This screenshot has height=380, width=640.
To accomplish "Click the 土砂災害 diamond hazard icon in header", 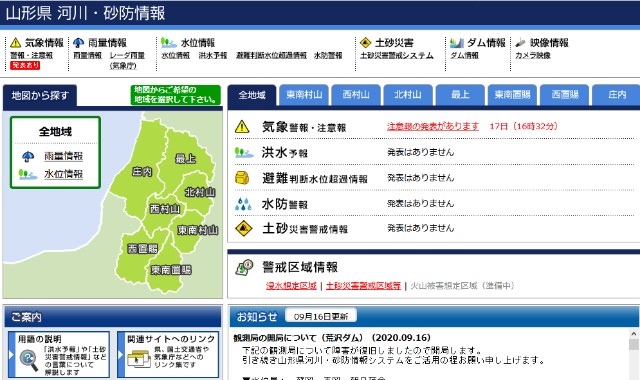I will tap(366, 42).
